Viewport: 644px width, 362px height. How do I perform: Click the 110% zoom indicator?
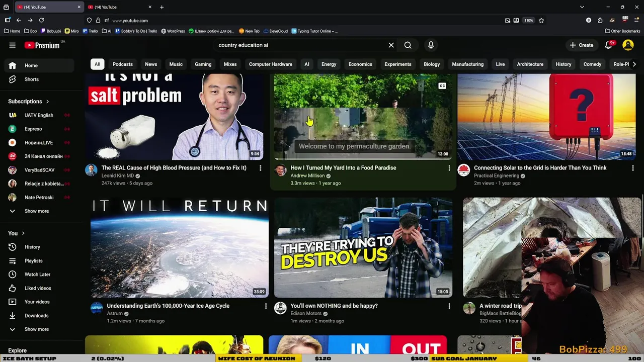coord(528,20)
